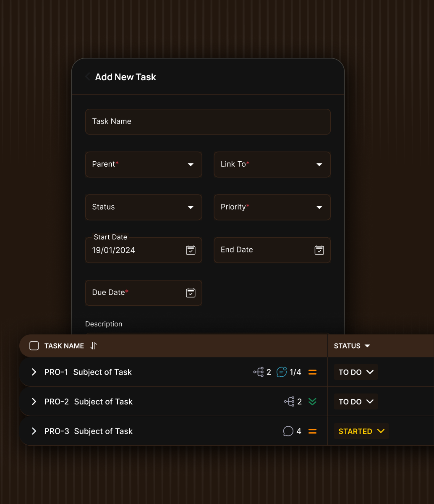
Task: Click the blue comment checklist icon in PRO-1
Action: point(282,372)
